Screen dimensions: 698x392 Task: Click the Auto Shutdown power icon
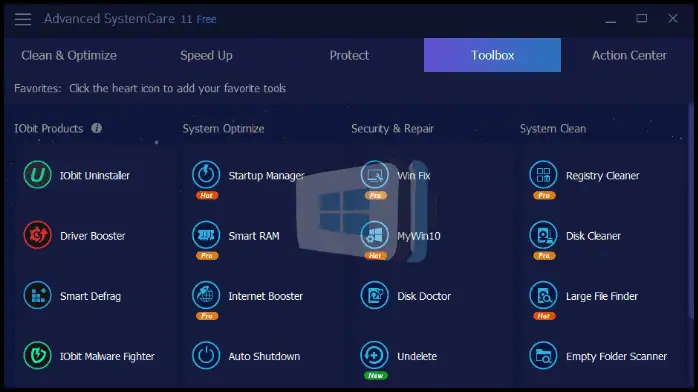(x=206, y=356)
